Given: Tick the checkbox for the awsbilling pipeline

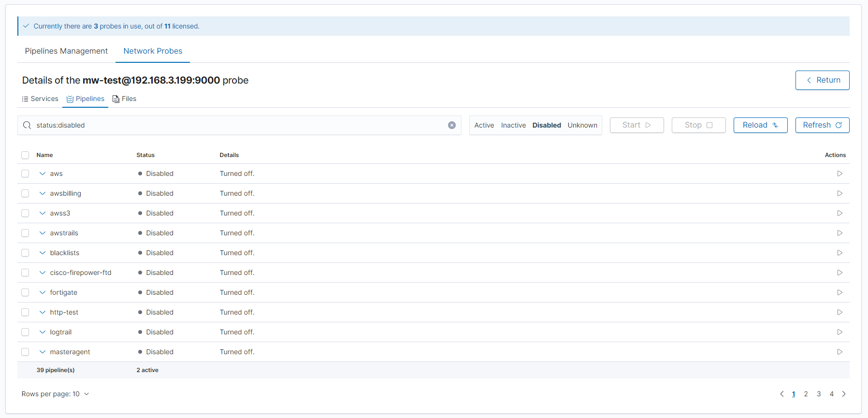Looking at the screenshot, I should pyautogui.click(x=25, y=193).
